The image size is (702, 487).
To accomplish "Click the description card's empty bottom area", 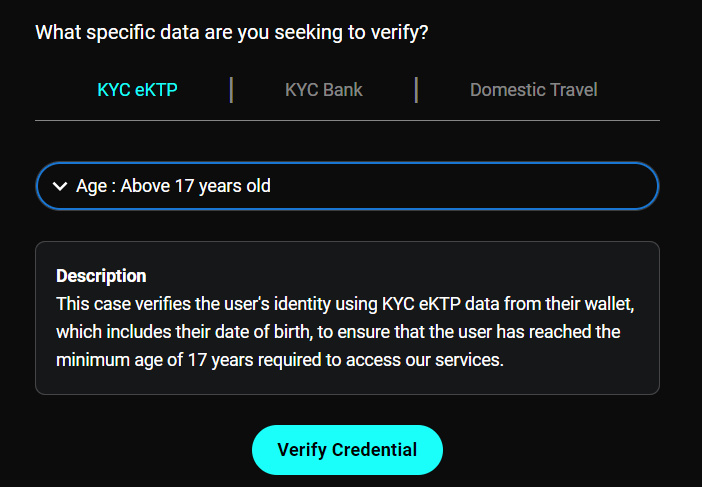I will pyautogui.click(x=347, y=382).
